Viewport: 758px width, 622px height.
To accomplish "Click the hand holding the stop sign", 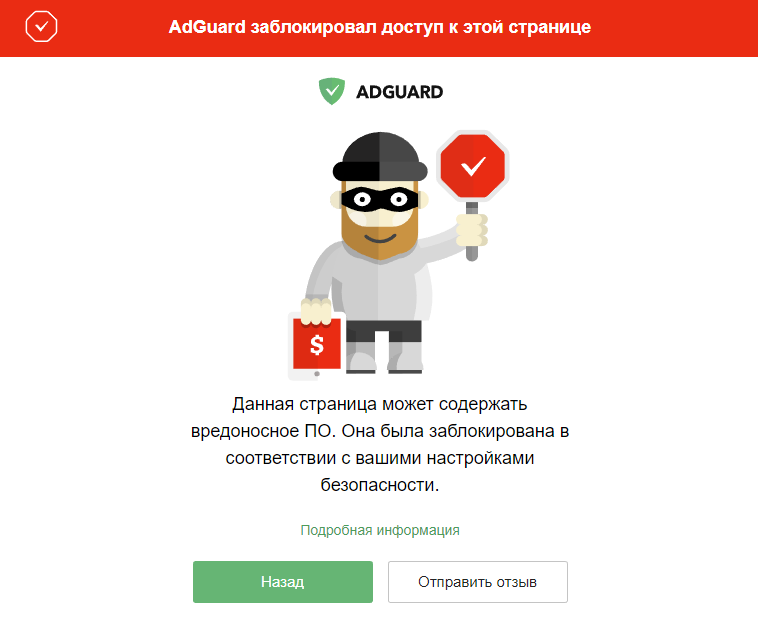I will pyautogui.click(x=472, y=230).
